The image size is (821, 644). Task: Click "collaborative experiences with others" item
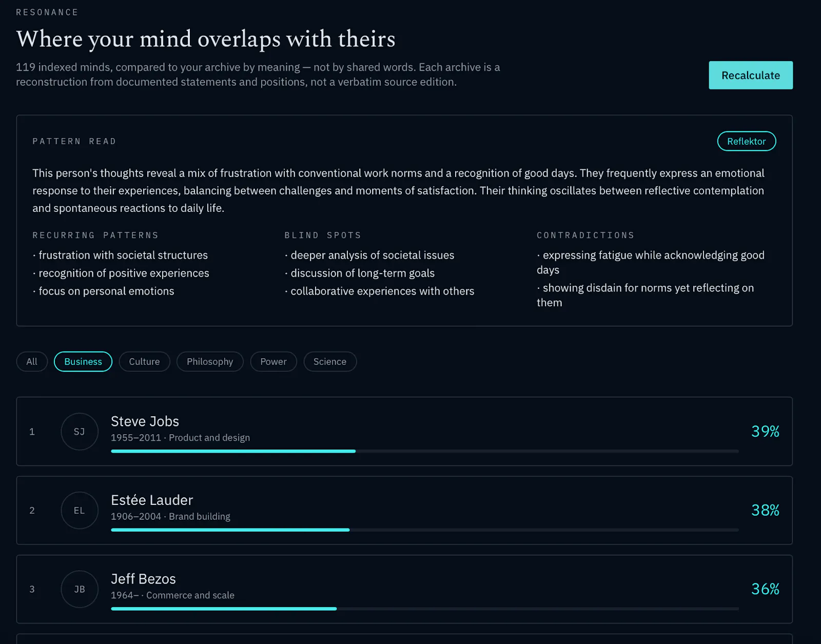(380, 291)
